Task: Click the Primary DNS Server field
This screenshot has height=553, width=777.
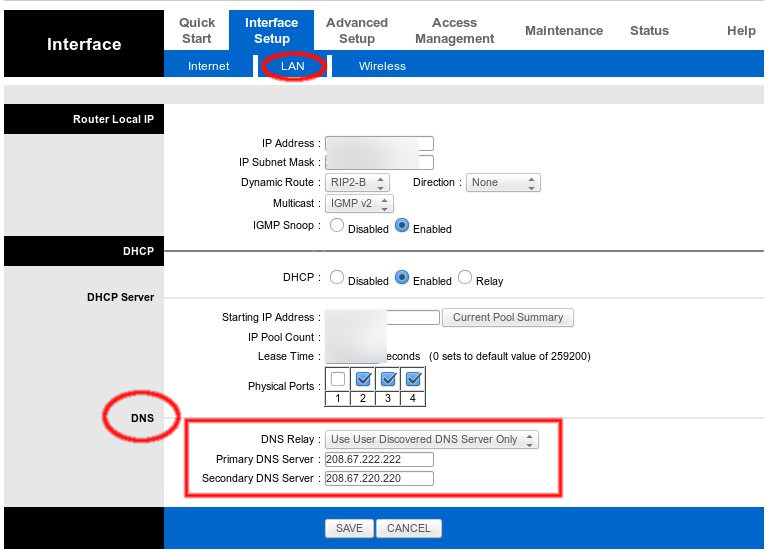Action: coord(379,459)
